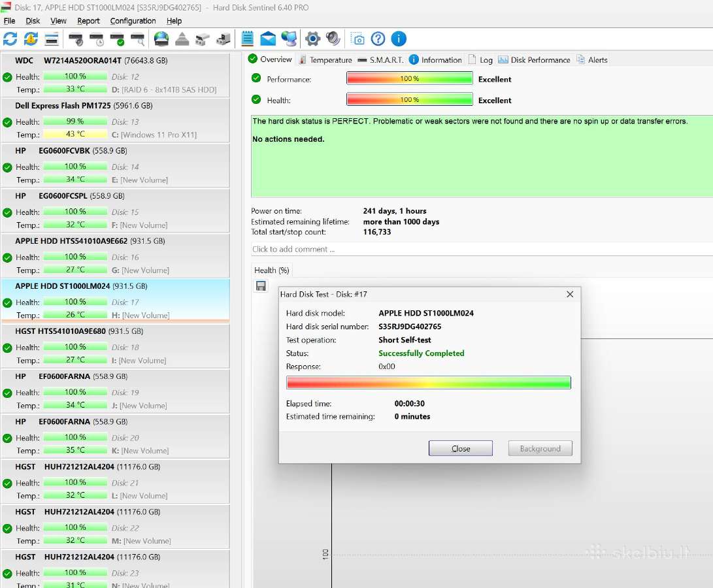Select HGST HTS541010A9E680 disk entry
713x588 pixels.
[x=116, y=346]
